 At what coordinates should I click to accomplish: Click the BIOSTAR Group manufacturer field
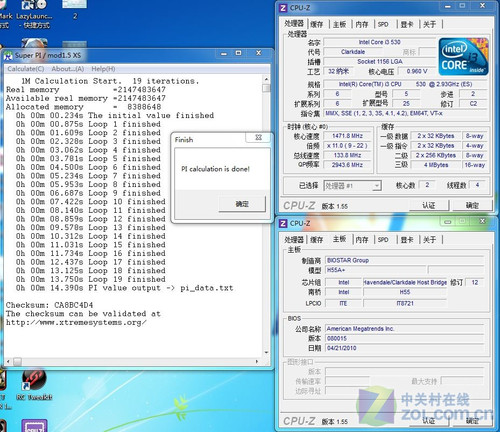(x=404, y=260)
